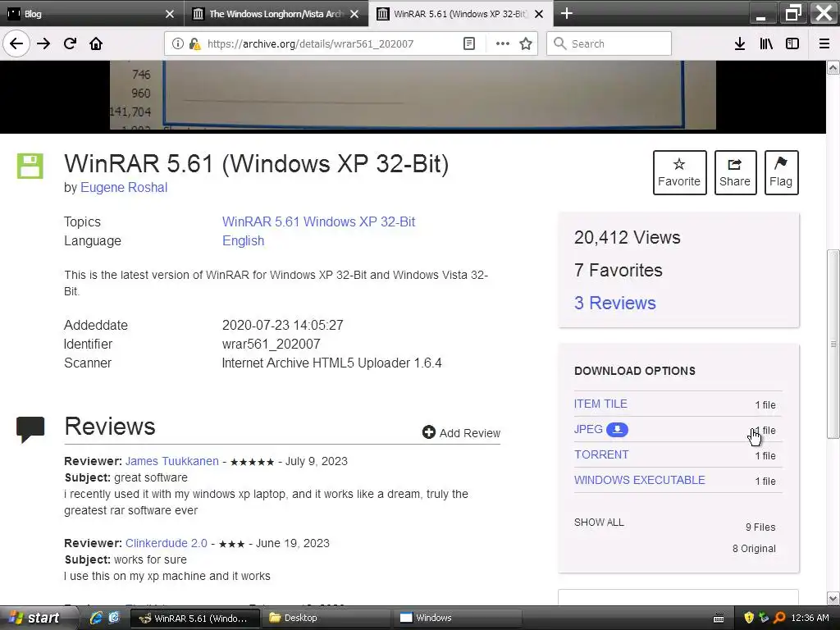This screenshot has width=840, height=630.
Task: Launch Internet Explorer from quick launch
Action: (x=96, y=618)
